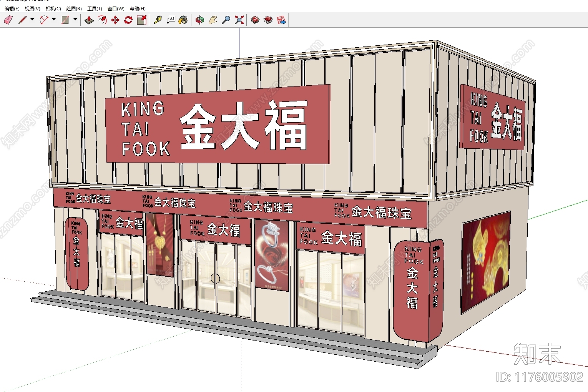Select the Arc tool
This screenshot has height=392, width=588.
(44, 20)
